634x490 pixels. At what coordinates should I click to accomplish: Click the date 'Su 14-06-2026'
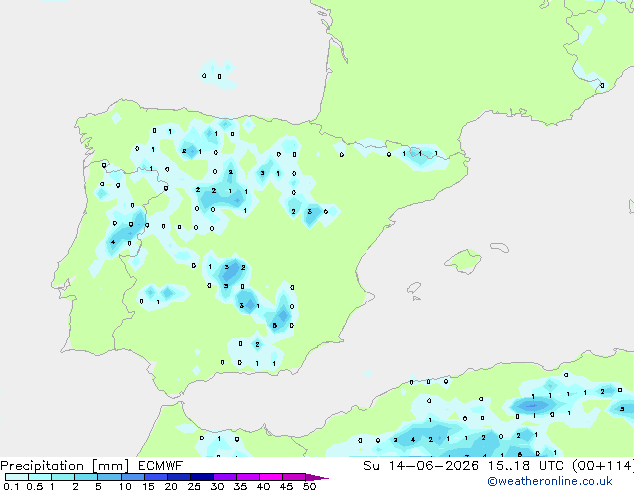[x=421, y=466]
